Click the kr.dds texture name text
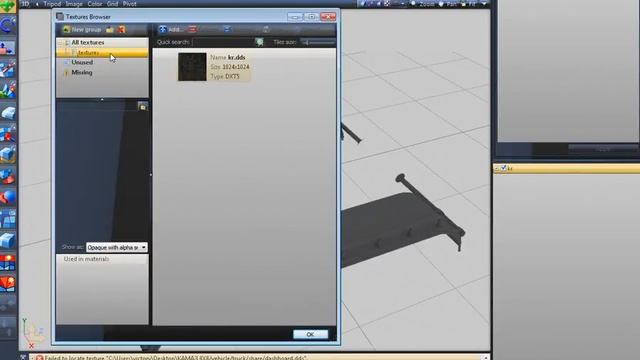This screenshot has width=640, height=360. click(236, 58)
